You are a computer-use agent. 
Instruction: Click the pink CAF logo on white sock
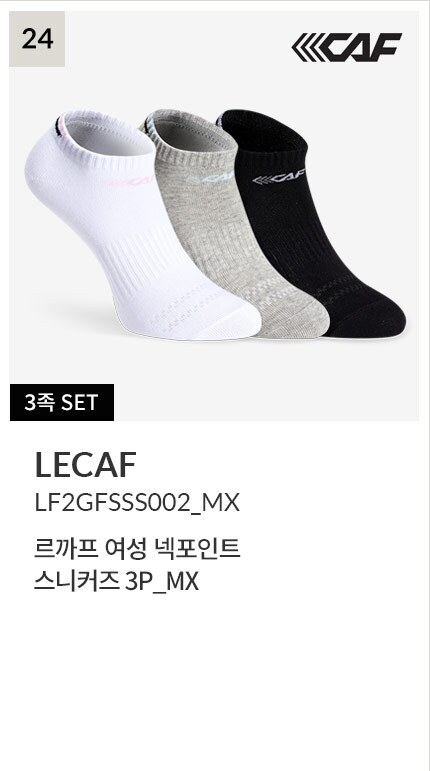[x=133, y=181]
